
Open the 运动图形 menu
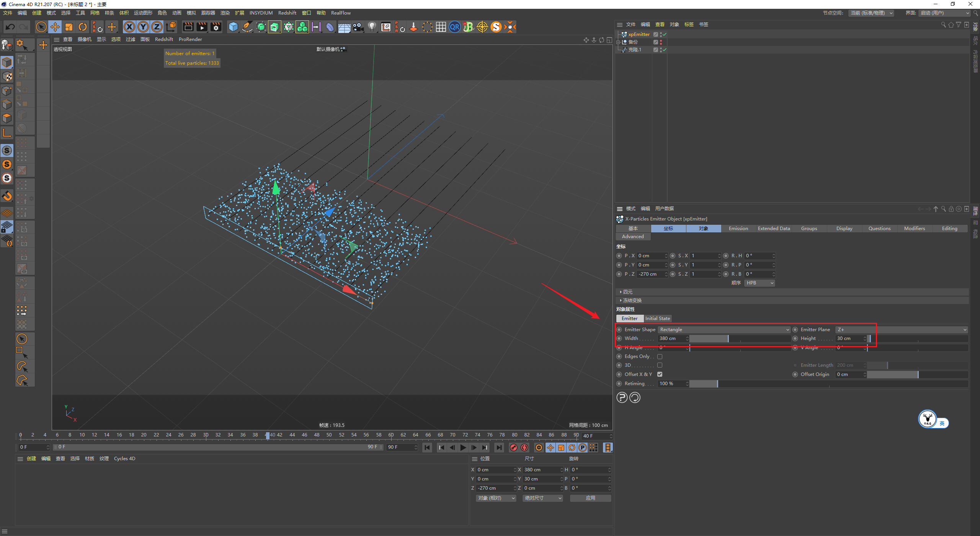(x=143, y=13)
